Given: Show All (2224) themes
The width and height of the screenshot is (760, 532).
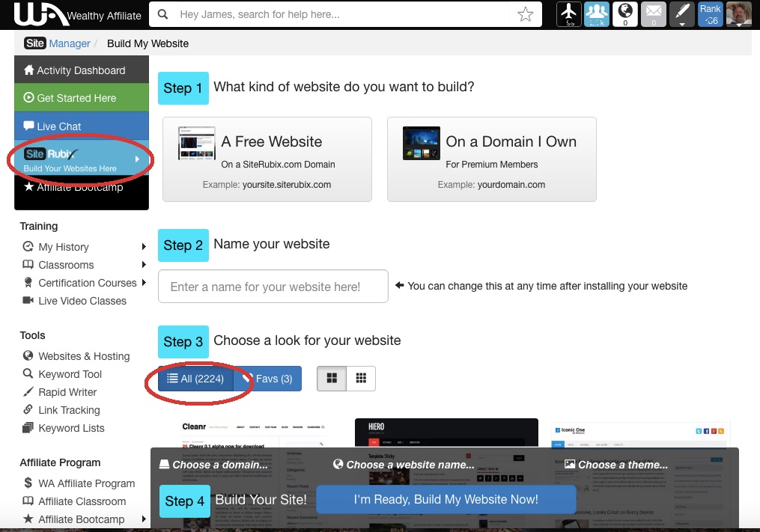Looking at the screenshot, I should (196, 379).
